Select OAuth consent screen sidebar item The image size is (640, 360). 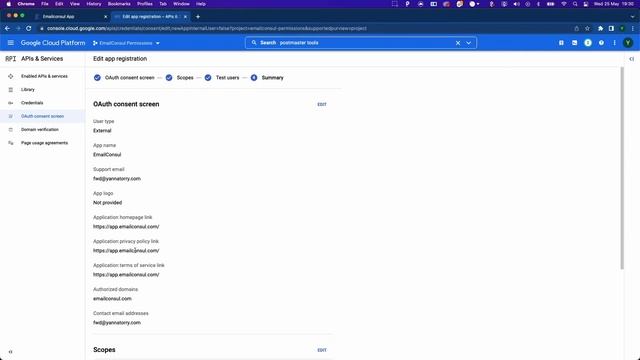point(42,116)
